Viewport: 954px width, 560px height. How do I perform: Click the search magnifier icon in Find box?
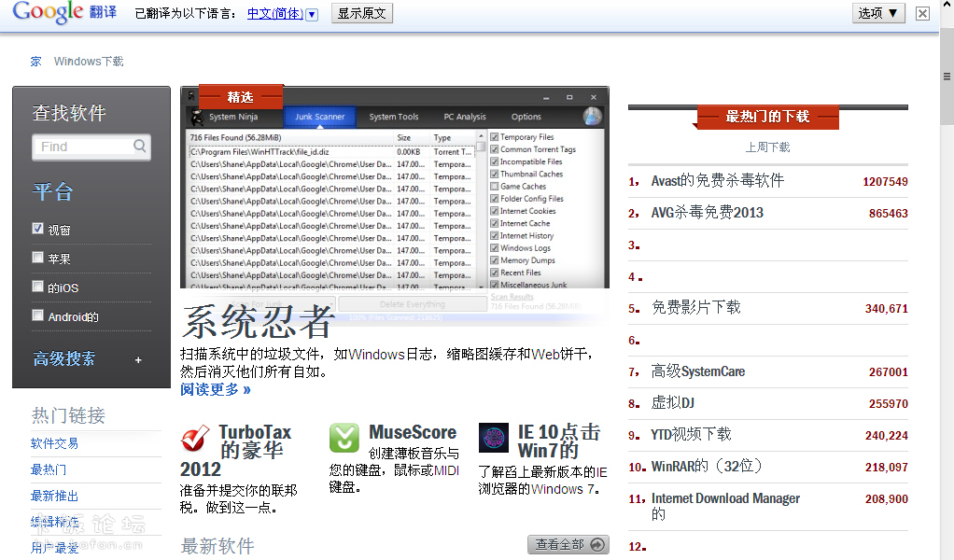coord(140,146)
